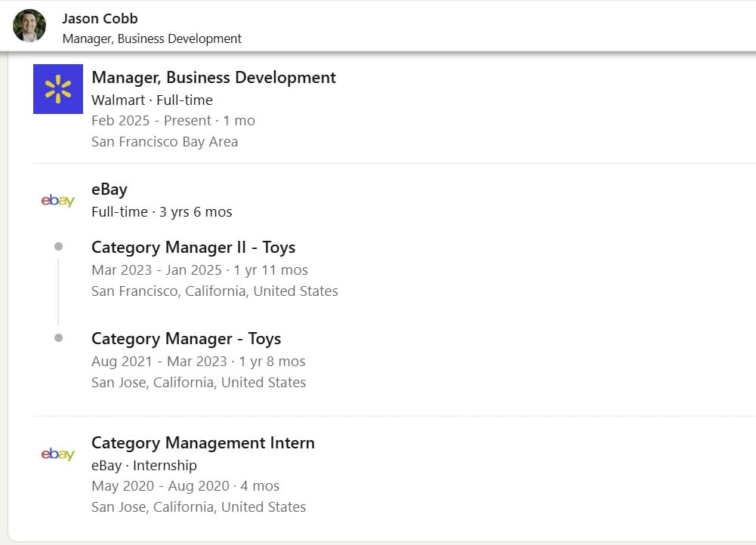
Task: Click the Category Manager - Toys timeline dot
Action: click(x=58, y=338)
